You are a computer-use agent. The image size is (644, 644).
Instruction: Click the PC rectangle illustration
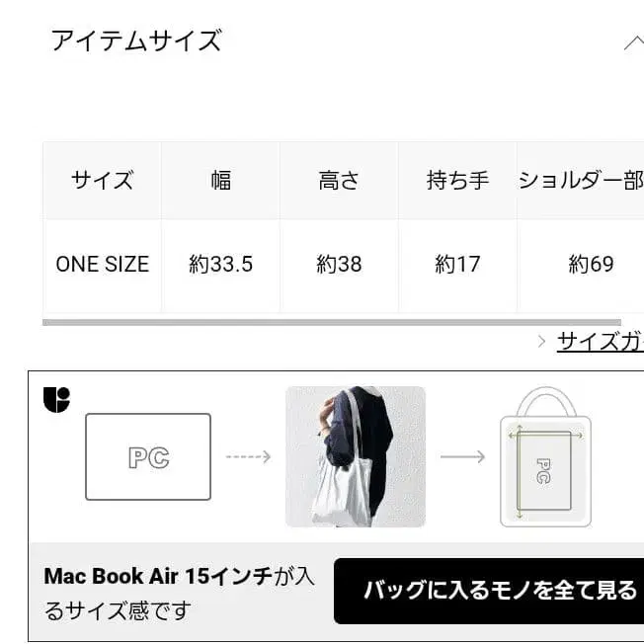point(148,456)
